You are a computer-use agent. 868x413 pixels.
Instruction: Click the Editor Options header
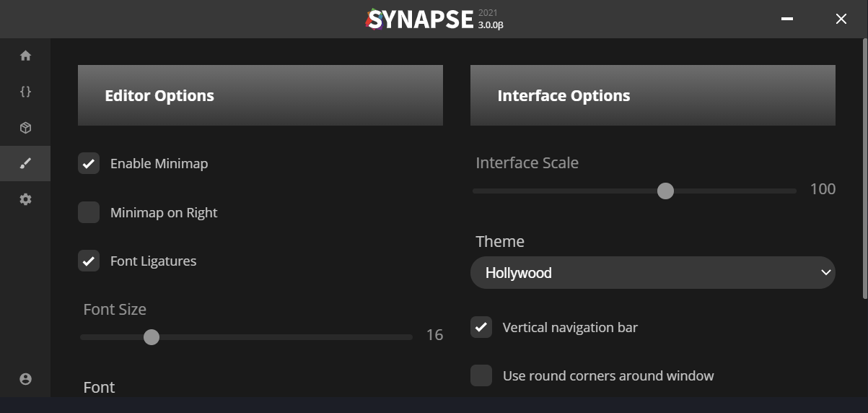click(x=260, y=95)
